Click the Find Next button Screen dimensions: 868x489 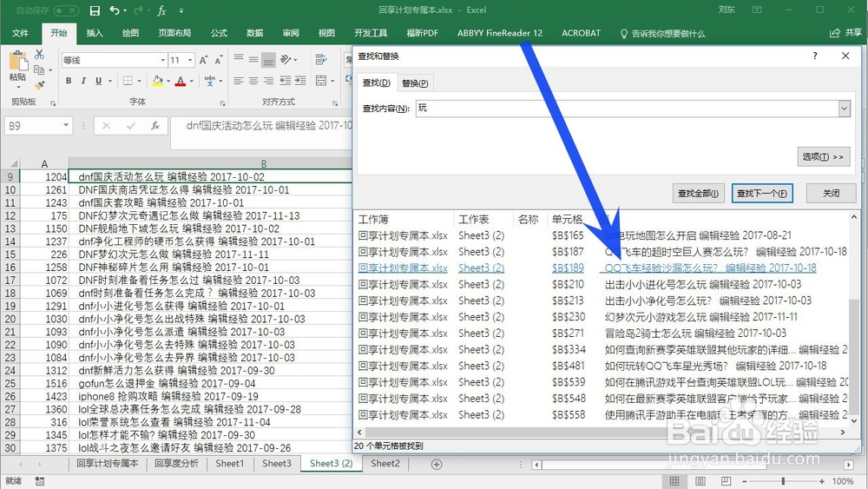click(x=762, y=194)
